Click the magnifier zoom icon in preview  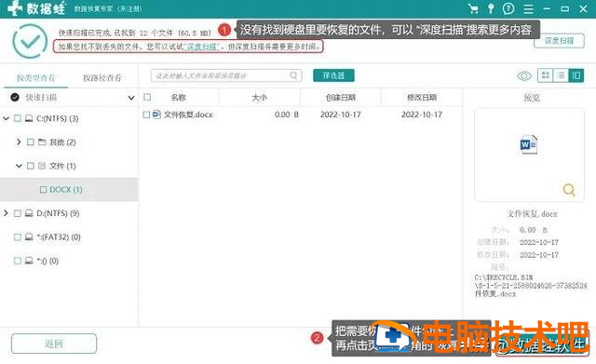click(x=569, y=189)
